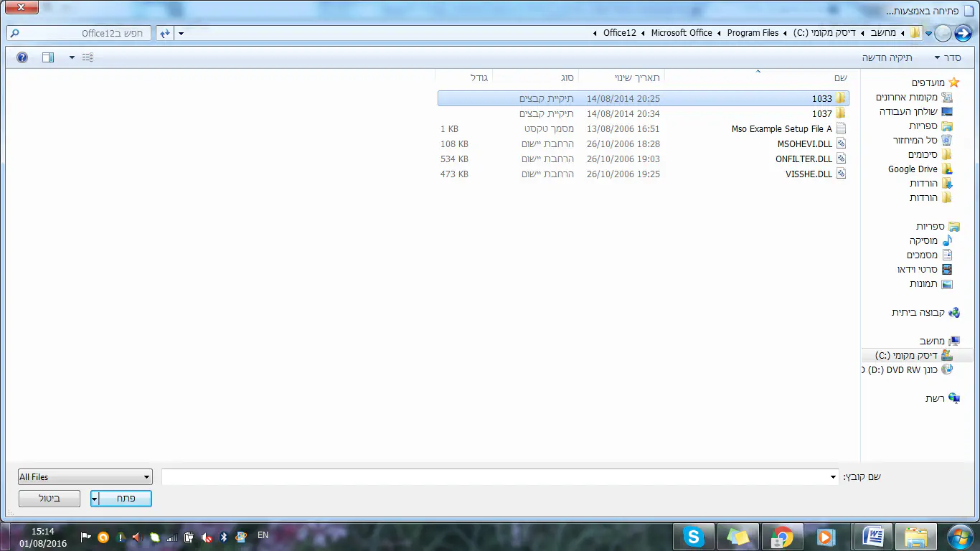The image size is (980, 551).
Task: Open Google Chrome from the taskbar
Action: click(x=781, y=537)
